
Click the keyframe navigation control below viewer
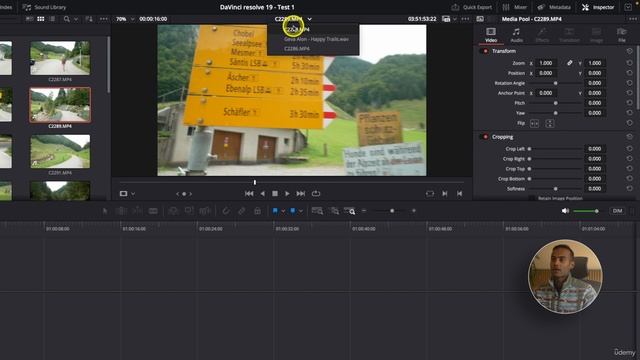coord(184,194)
